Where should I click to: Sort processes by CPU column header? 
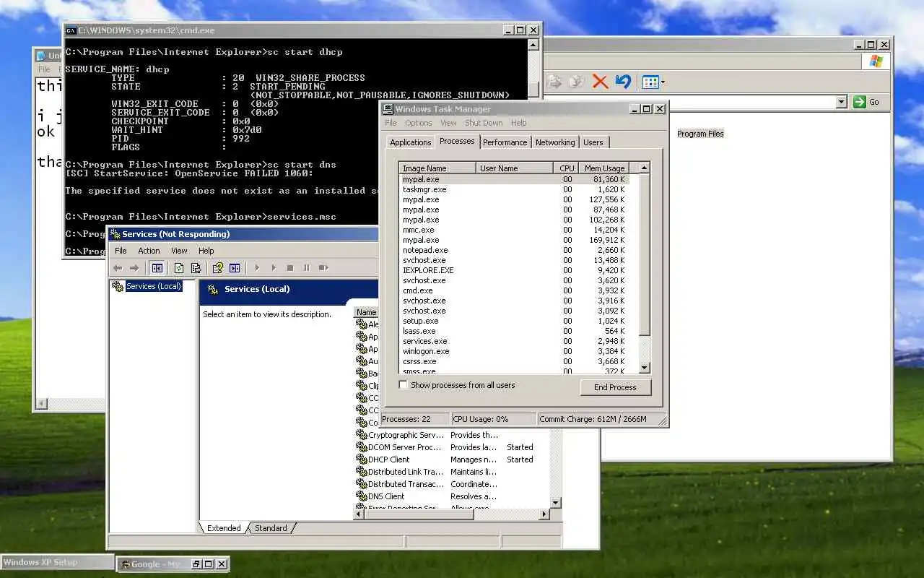pyautogui.click(x=567, y=168)
